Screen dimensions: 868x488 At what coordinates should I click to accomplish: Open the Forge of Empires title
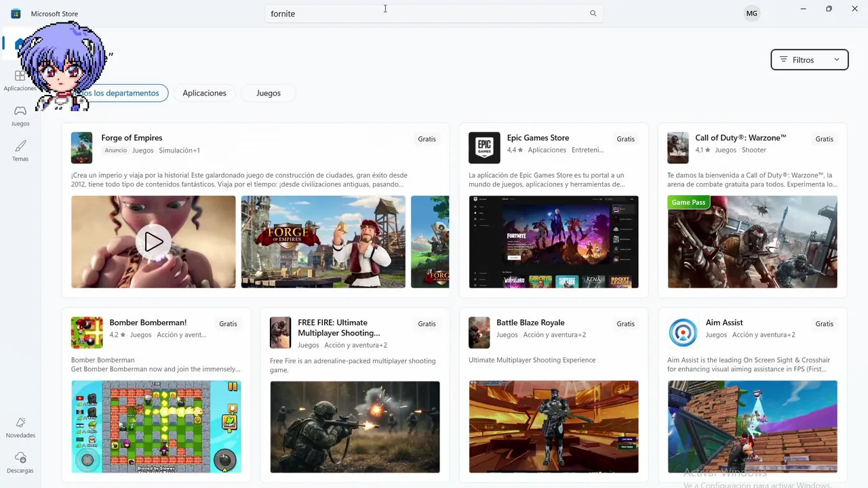(x=132, y=138)
